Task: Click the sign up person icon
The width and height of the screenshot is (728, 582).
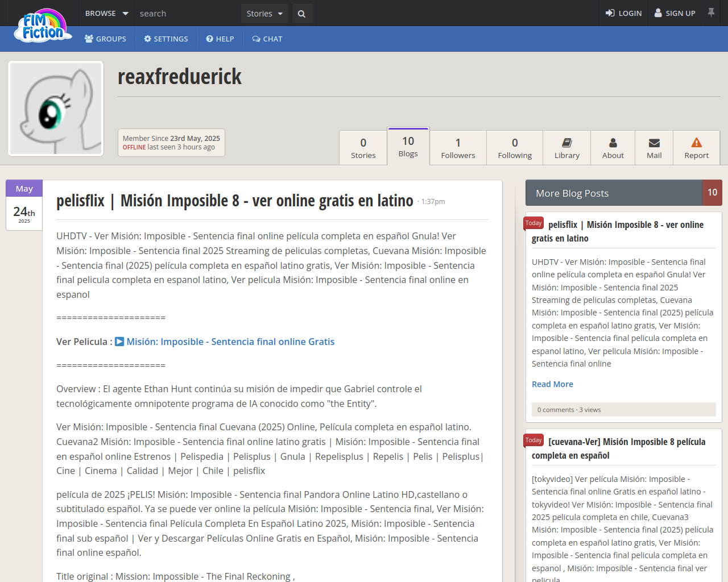Action: coord(658,13)
